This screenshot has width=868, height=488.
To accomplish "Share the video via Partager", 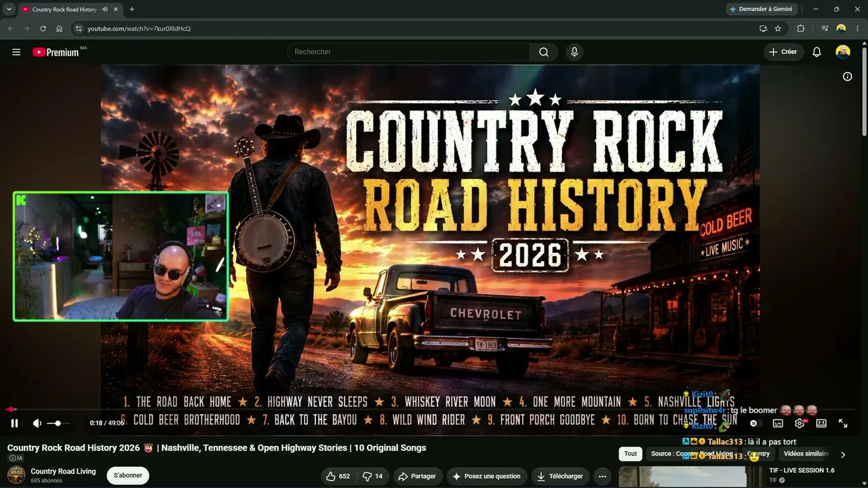I will tap(416, 476).
